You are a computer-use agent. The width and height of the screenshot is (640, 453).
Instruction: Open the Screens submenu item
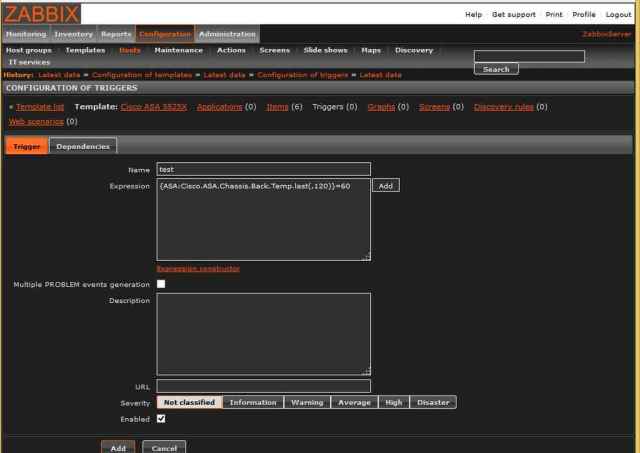pos(274,50)
